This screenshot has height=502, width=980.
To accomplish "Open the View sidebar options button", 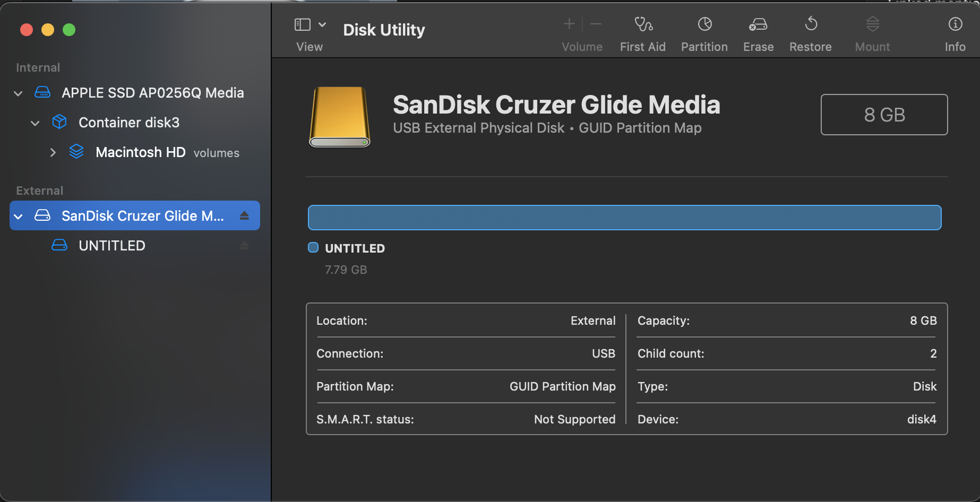I will pyautogui.click(x=303, y=24).
